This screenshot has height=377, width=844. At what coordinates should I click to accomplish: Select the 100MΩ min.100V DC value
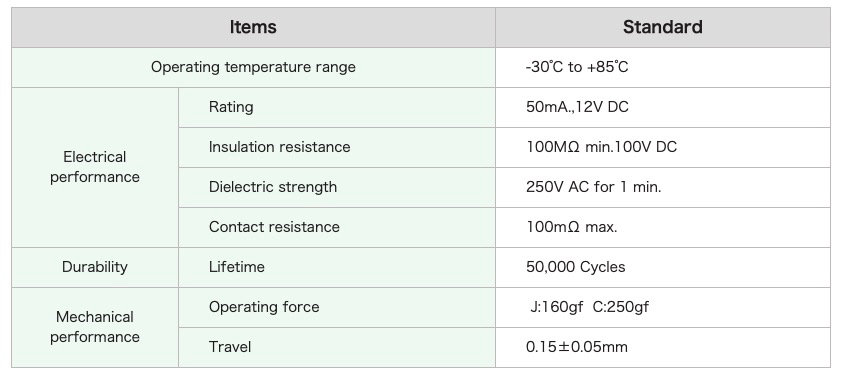(x=601, y=147)
